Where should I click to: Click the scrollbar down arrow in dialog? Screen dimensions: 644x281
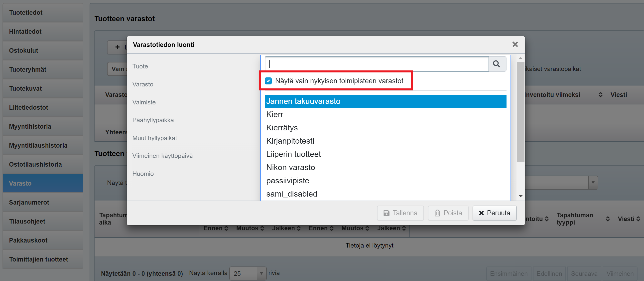[x=520, y=196]
